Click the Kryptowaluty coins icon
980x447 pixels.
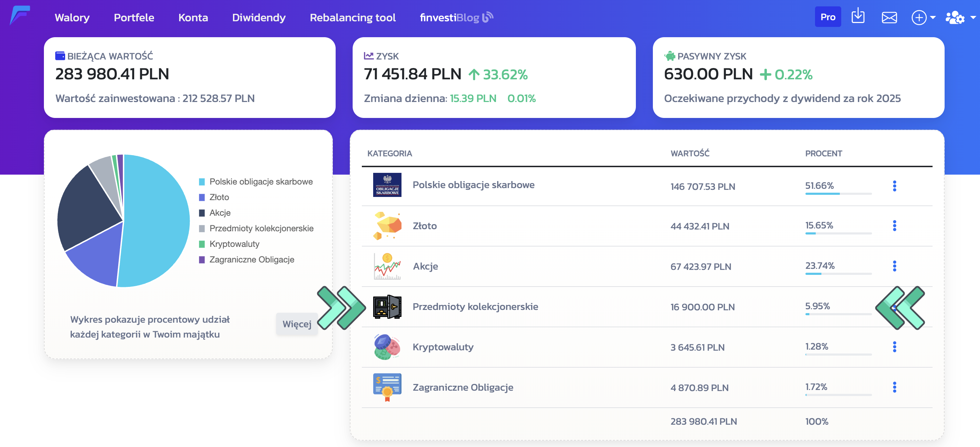click(x=387, y=347)
